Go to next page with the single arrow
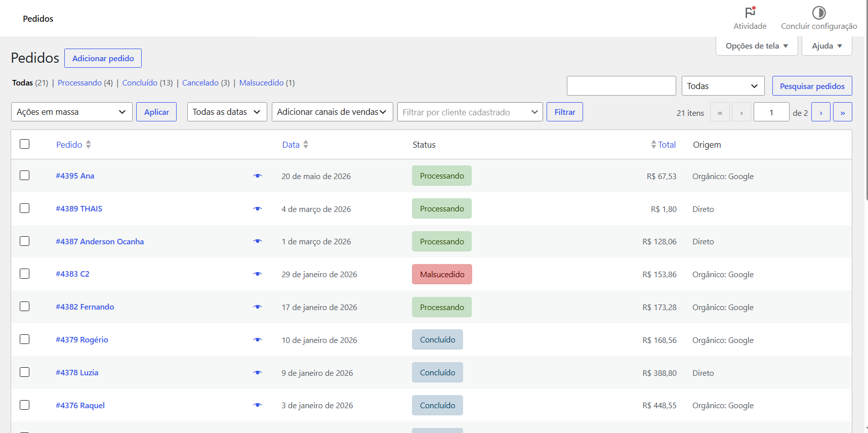The image size is (868, 433). point(821,112)
